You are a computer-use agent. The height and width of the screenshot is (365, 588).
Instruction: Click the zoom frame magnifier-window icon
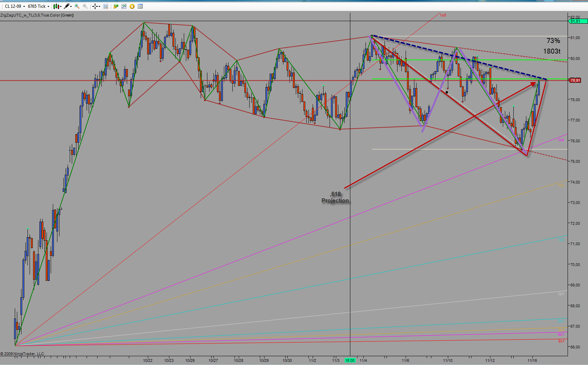click(106, 6)
